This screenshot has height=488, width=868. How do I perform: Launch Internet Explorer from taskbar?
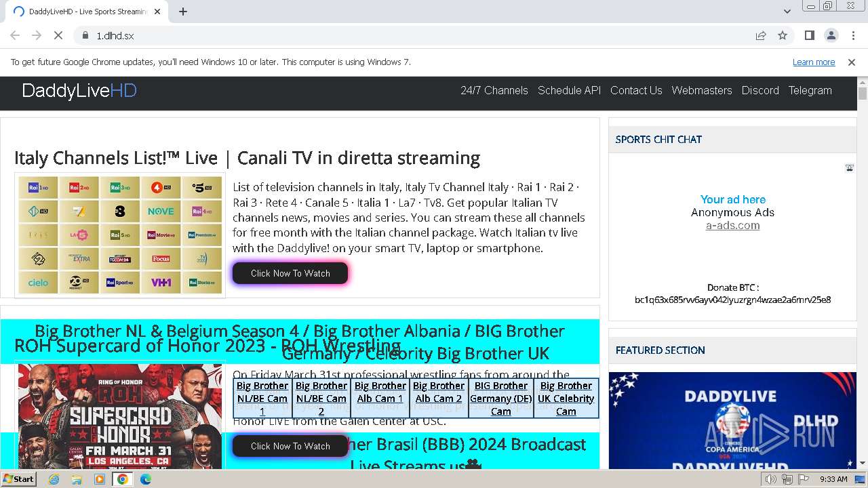click(x=54, y=479)
